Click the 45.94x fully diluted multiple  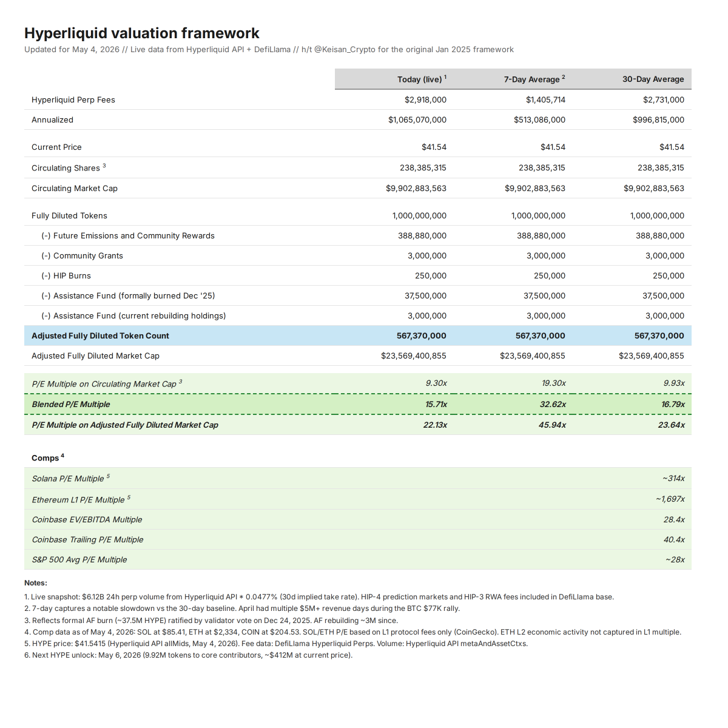coord(552,425)
